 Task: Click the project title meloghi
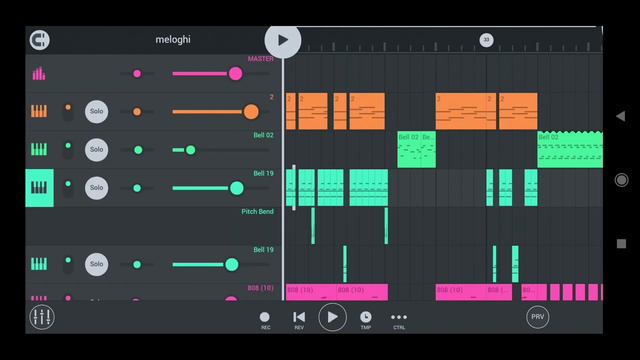(x=173, y=40)
